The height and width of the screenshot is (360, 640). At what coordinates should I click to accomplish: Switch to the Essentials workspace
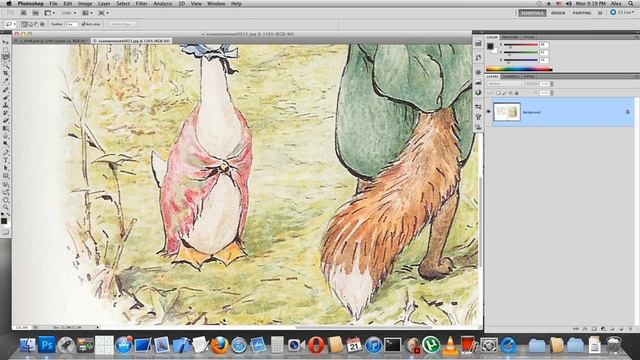[532, 13]
